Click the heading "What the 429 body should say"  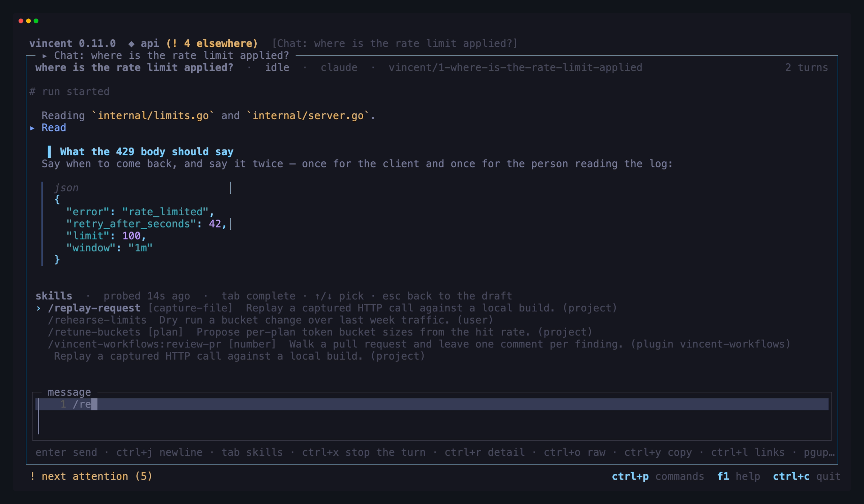[147, 152]
